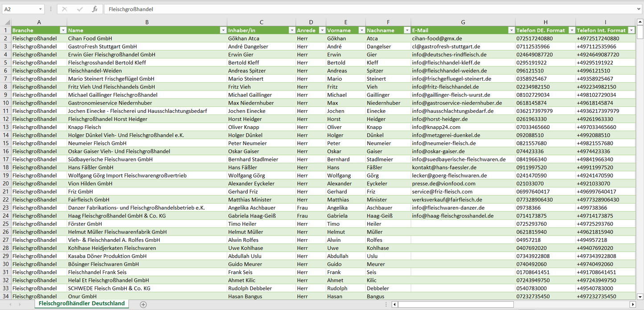Image resolution: width=644 pixels, height=310 pixels.
Task: Click the Select All corner triangle
Action: coord(7,22)
